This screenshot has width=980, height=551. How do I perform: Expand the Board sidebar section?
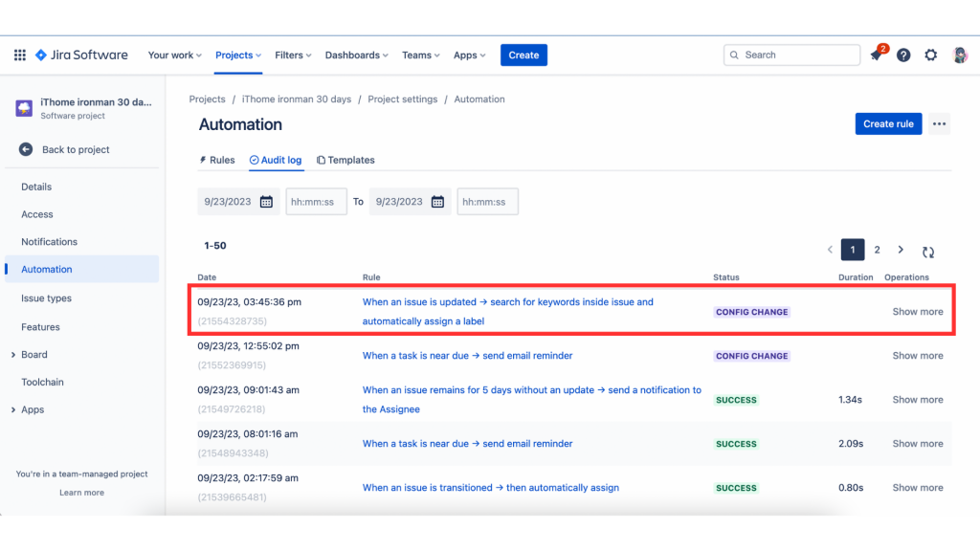coord(13,355)
